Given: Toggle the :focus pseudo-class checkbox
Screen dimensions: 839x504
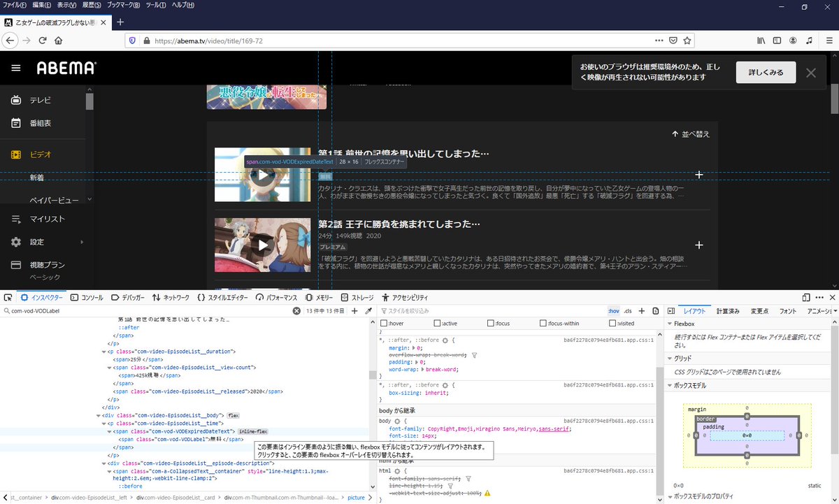Looking at the screenshot, I should coord(491,324).
